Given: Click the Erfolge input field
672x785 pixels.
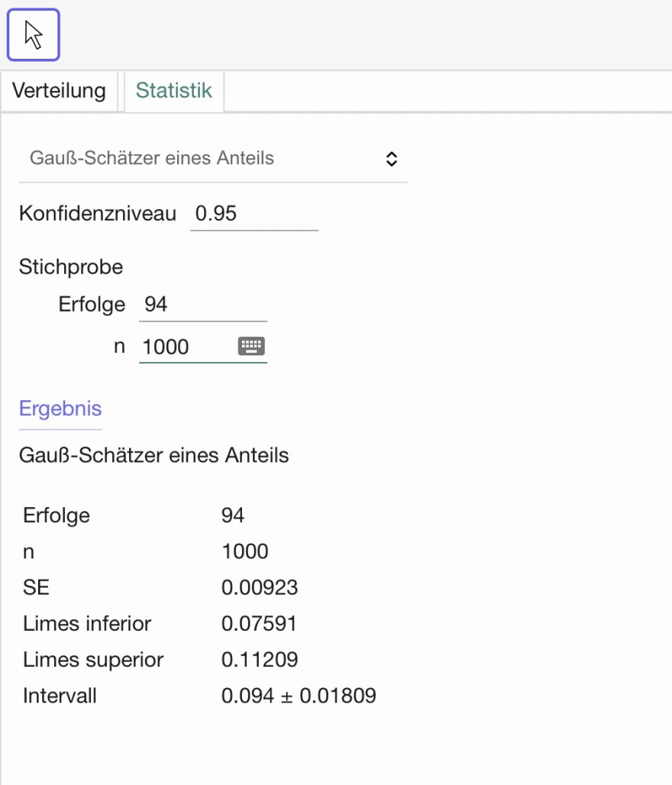Looking at the screenshot, I should point(203,305).
